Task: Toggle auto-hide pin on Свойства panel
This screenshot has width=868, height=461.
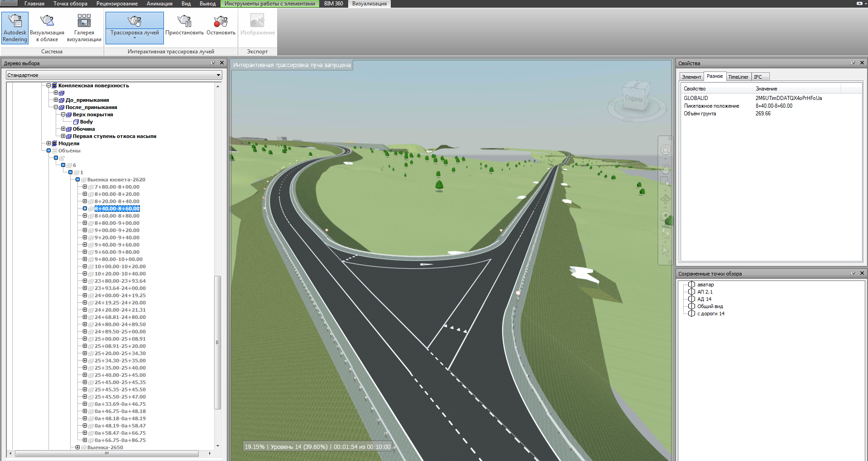Action: tap(853, 63)
